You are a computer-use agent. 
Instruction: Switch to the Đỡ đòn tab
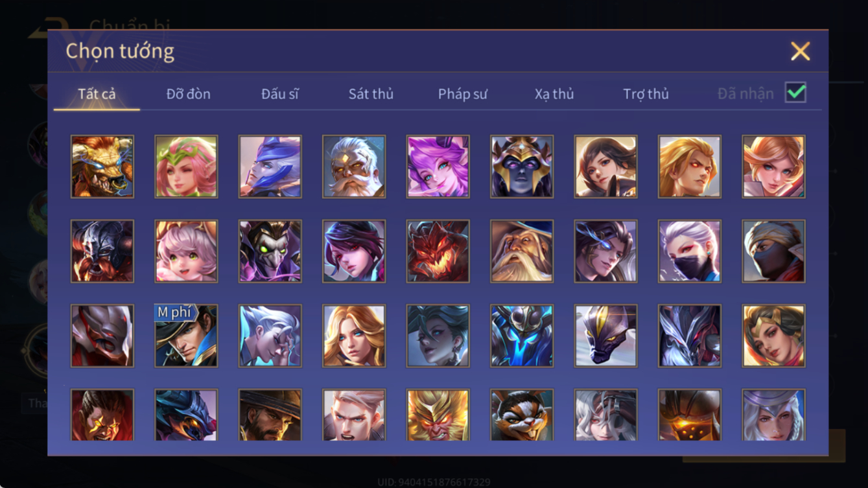click(188, 94)
